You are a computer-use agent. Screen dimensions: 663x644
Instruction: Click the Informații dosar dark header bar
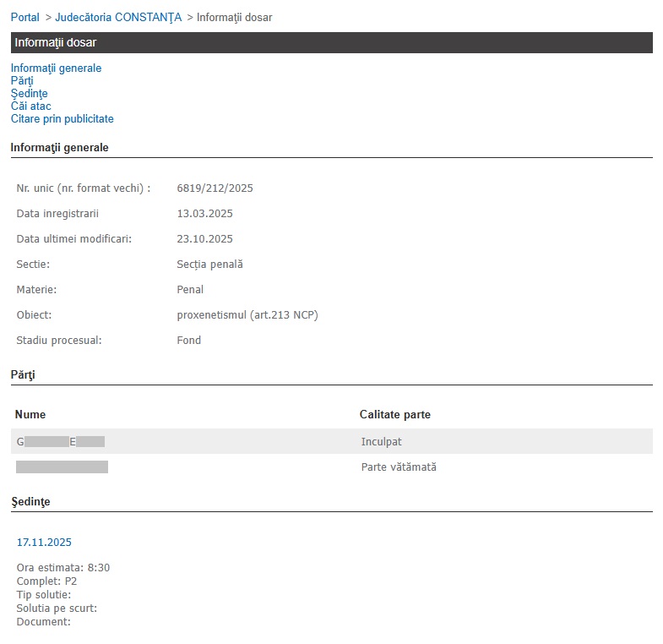pyautogui.click(x=331, y=42)
